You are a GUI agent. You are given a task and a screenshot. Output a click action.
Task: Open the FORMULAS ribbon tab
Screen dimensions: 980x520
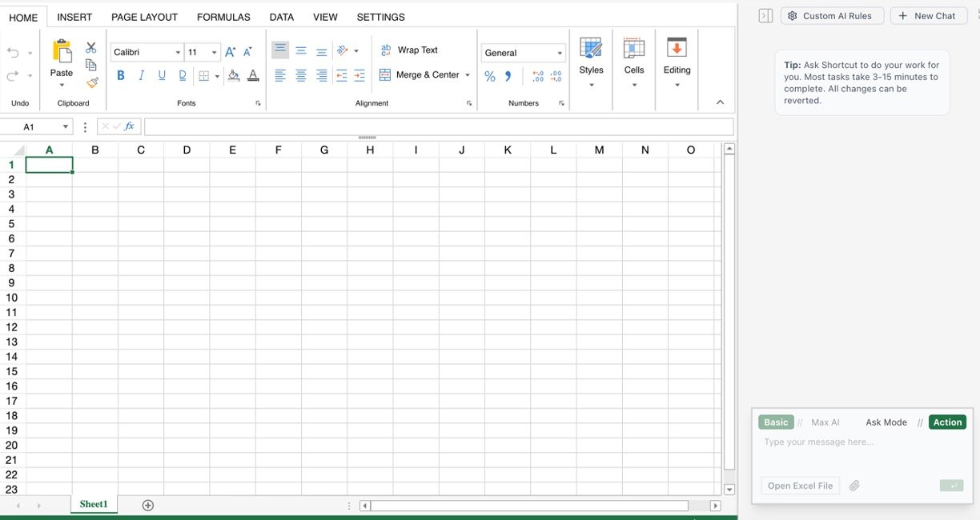223,17
